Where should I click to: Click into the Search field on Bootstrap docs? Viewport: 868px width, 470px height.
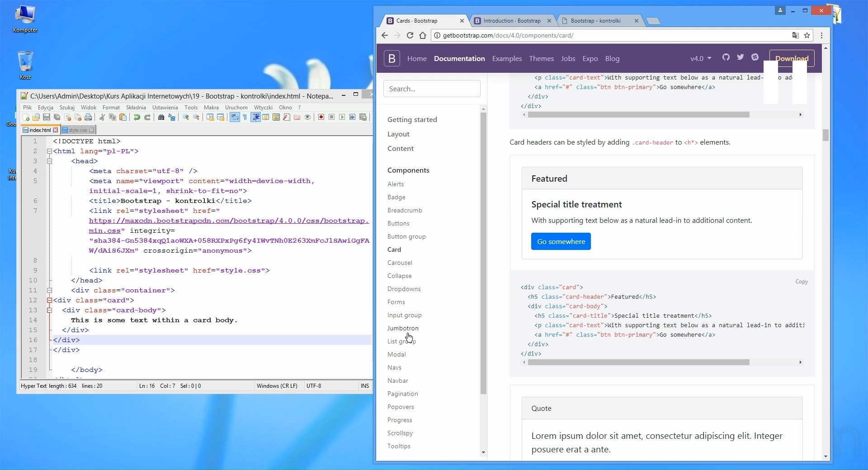pos(432,89)
